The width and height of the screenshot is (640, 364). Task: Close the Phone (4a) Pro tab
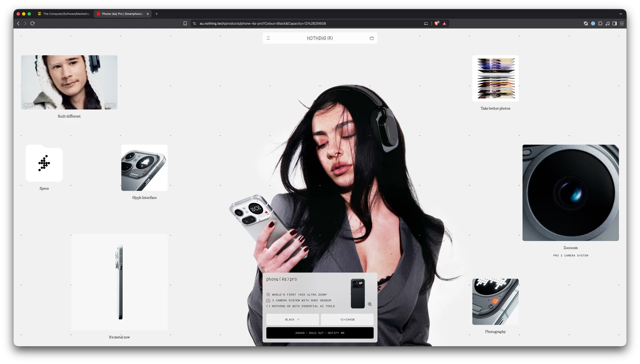tap(148, 14)
